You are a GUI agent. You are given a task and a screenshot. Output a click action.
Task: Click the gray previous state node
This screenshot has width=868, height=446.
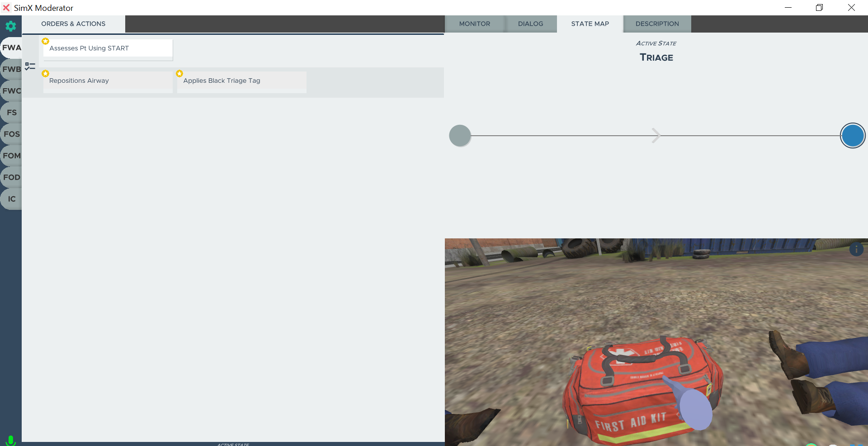[460, 136]
